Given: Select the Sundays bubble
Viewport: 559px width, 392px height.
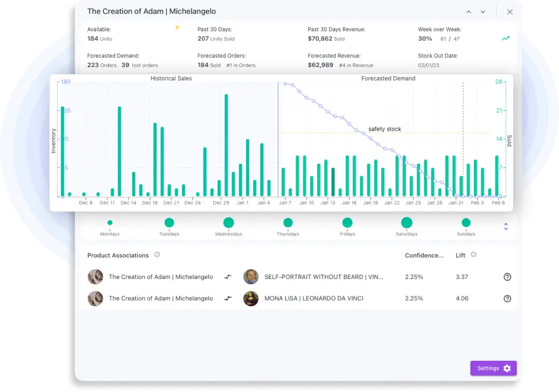Looking at the screenshot, I should coord(466,223).
